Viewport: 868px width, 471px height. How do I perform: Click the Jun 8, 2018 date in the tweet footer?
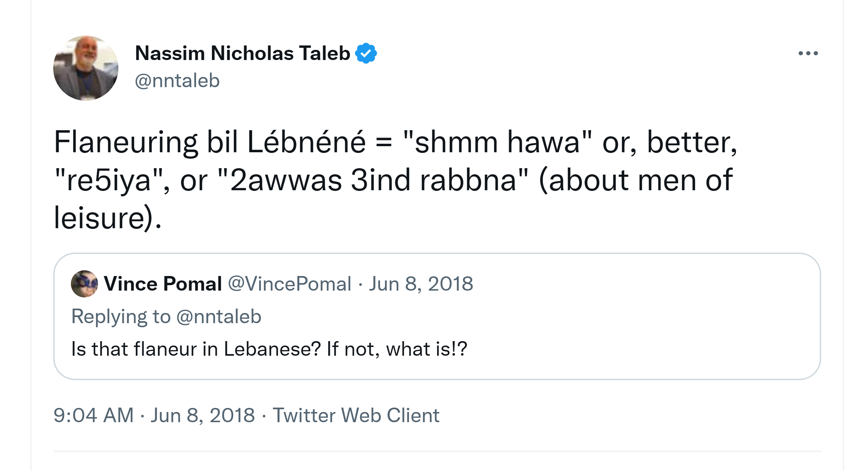pyautogui.click(x=202, y=415)
